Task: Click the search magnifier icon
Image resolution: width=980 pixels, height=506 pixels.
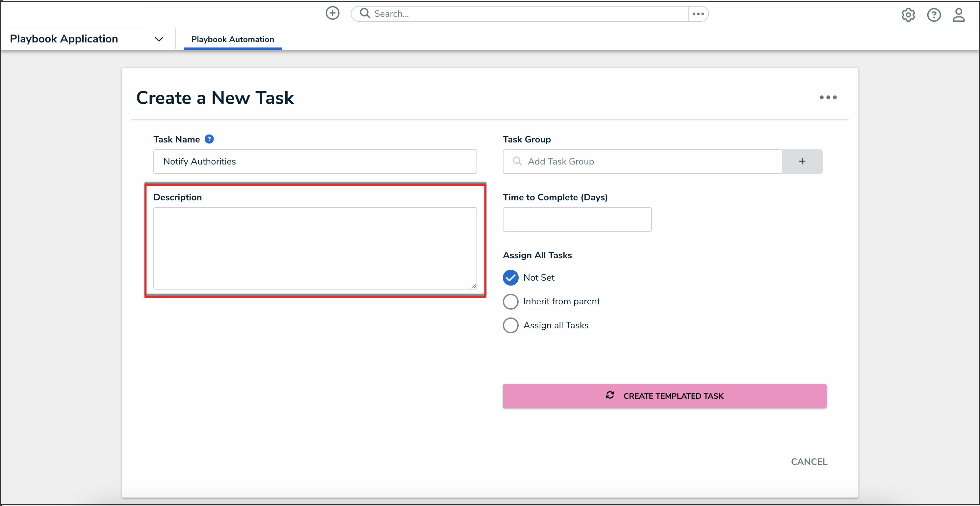Action: (x=365, y=13)
